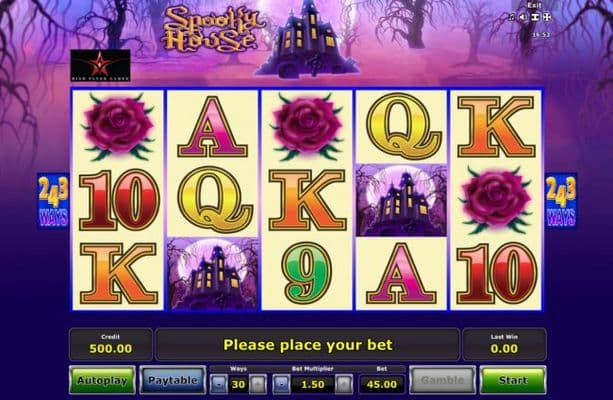
Task: Enable Autoplay mode
Action: coord(102,380)
